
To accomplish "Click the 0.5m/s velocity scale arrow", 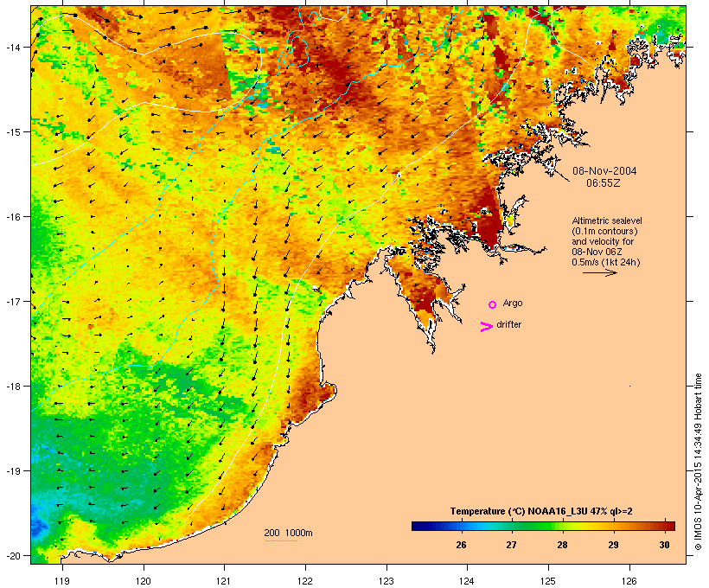I will pyautogui.click(x=599, y=272).
